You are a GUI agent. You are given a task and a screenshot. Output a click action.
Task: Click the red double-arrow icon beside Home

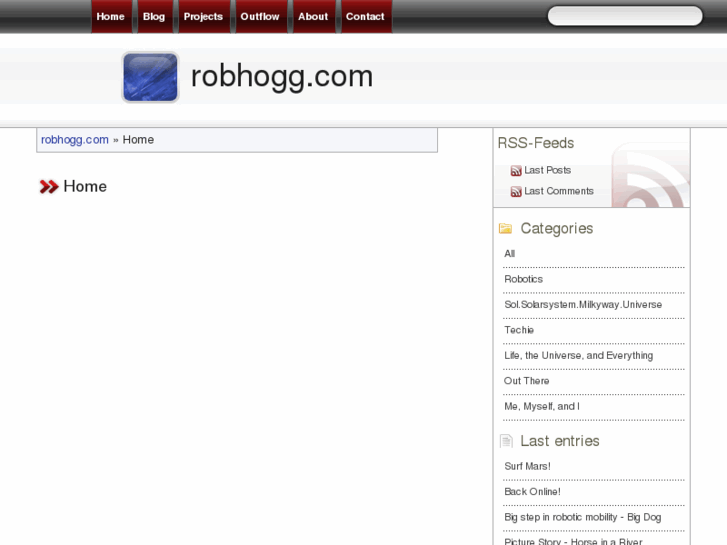click(x=49, y=186)
